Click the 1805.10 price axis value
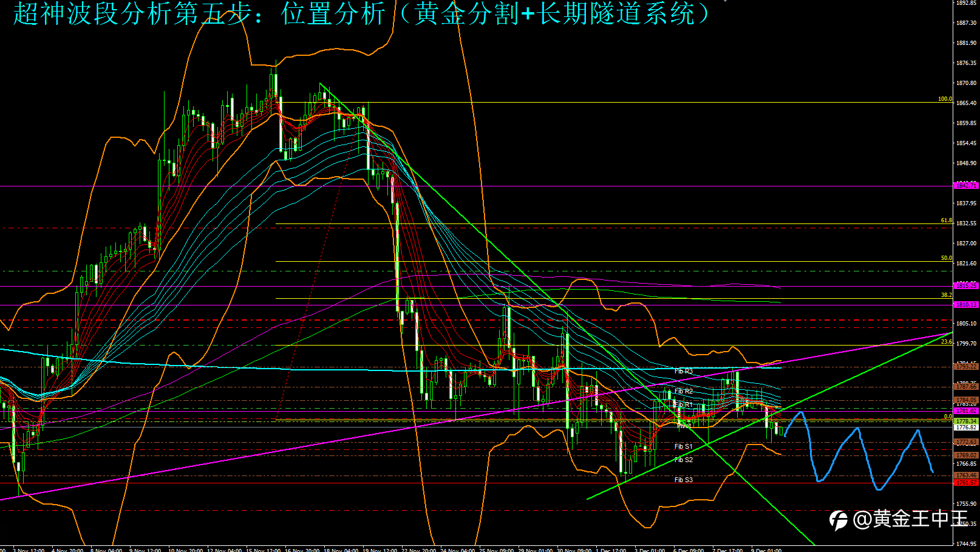 pyautogui.click(x=966, y=324)
